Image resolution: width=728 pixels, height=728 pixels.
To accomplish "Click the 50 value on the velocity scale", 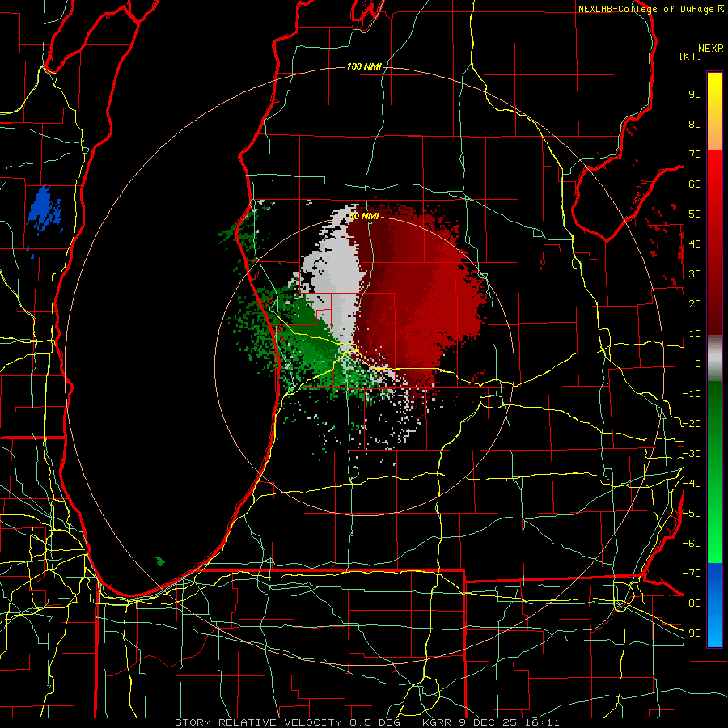I will pos(695,214).
